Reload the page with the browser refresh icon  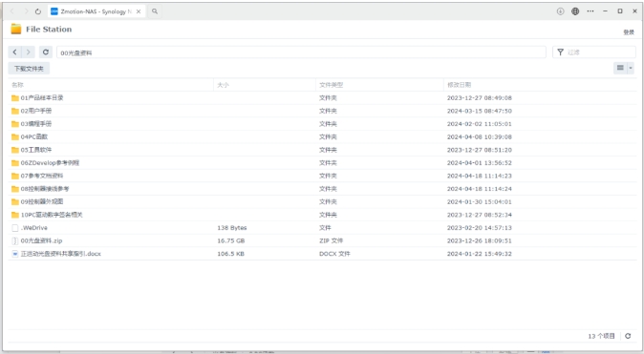(x=38, y=11)
